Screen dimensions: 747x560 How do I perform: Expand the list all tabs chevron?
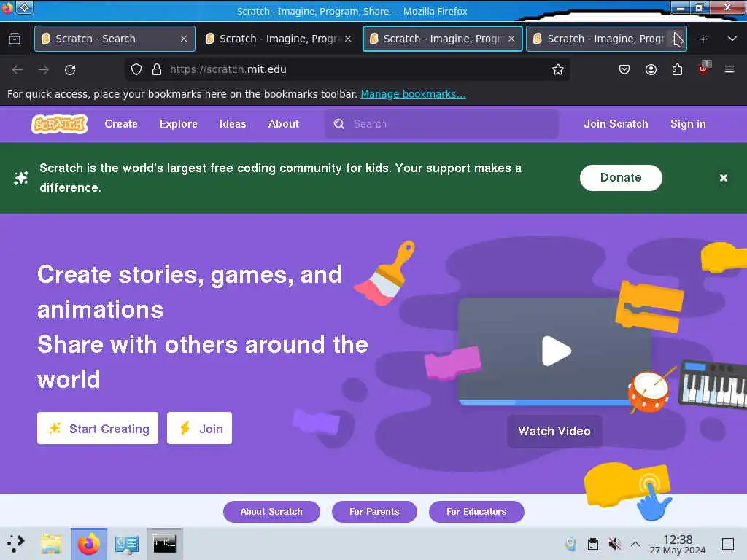click(732, 39)
